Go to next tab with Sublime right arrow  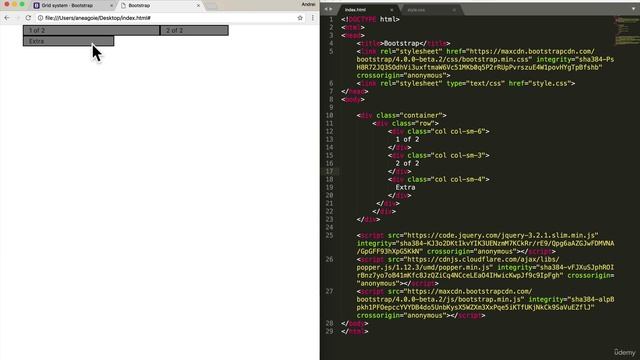(x=330, y=9)
